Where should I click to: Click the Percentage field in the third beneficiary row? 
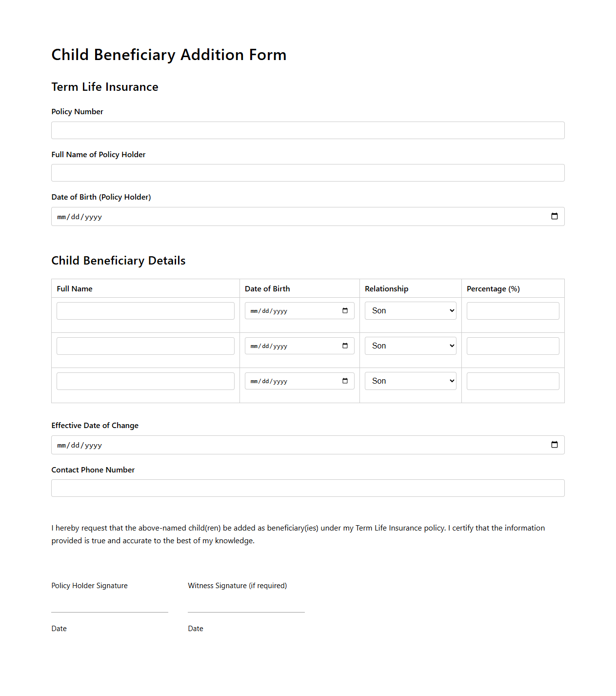[x=513, y=381]
